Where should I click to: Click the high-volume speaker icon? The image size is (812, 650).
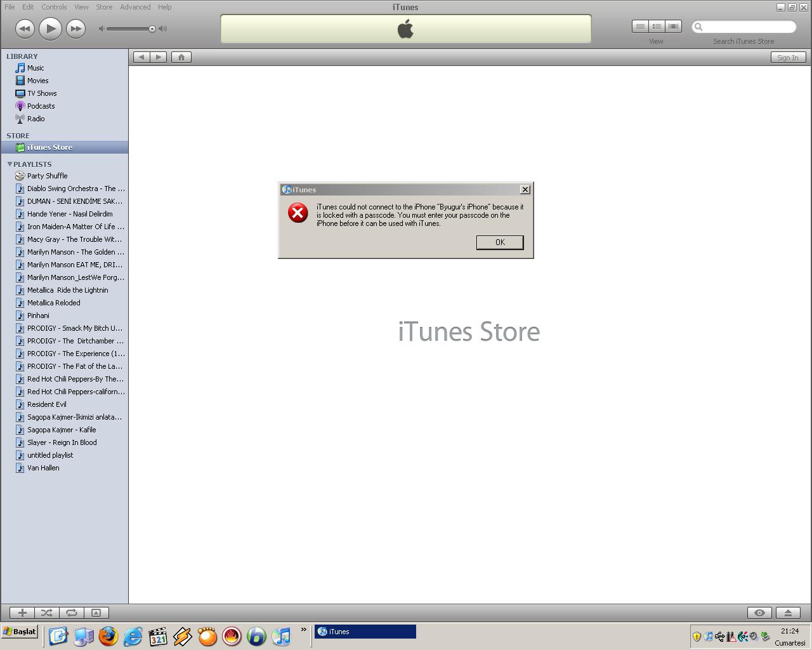point(162,29)
